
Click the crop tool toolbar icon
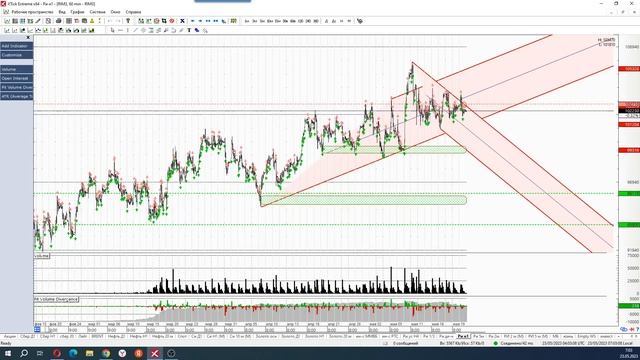[164, 21]
